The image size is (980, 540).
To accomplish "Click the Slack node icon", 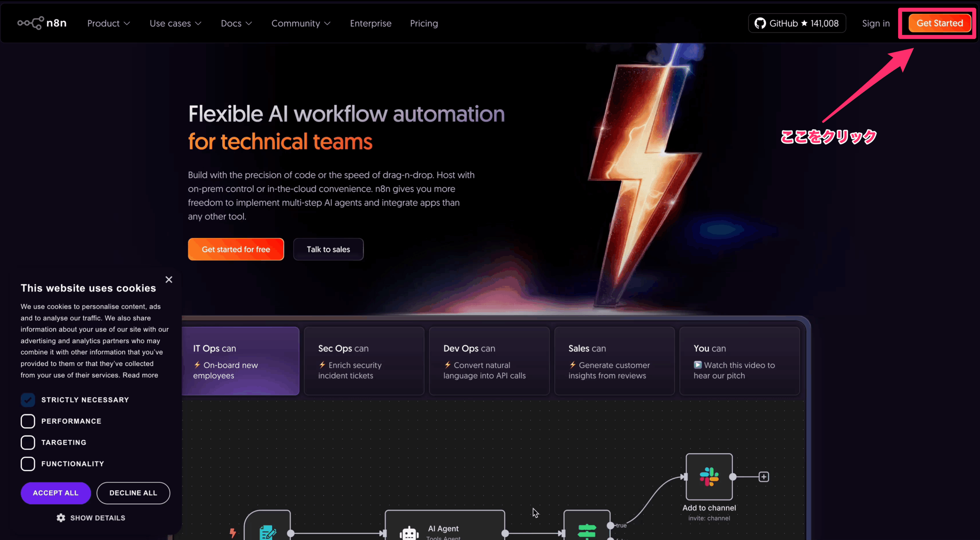I will [x=709, y=476].
